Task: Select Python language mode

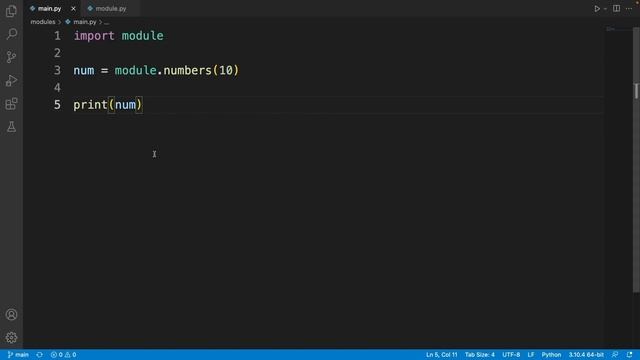Action: click(x=551, y=355)
